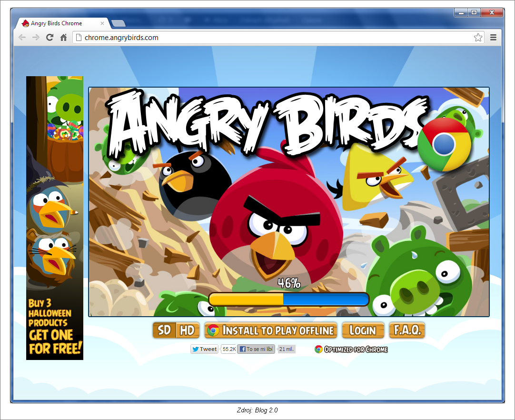Go to the browser Home page

point(63,38)
